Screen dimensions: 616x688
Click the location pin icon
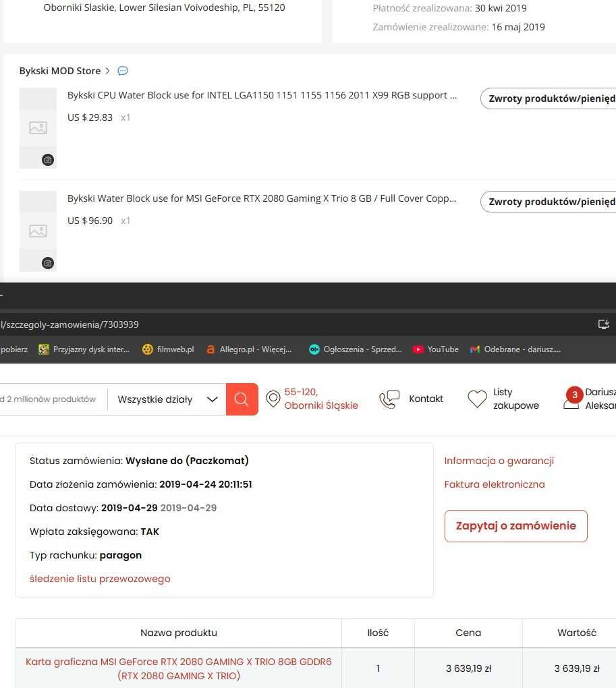(273, 399)
